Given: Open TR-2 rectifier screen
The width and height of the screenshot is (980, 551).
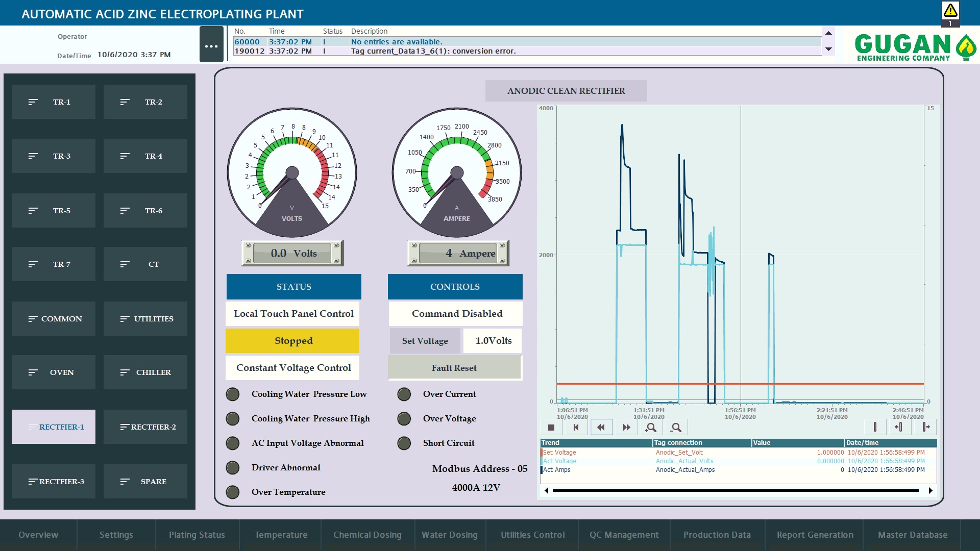Looking at the screenshot, I should tap(145, 102).
